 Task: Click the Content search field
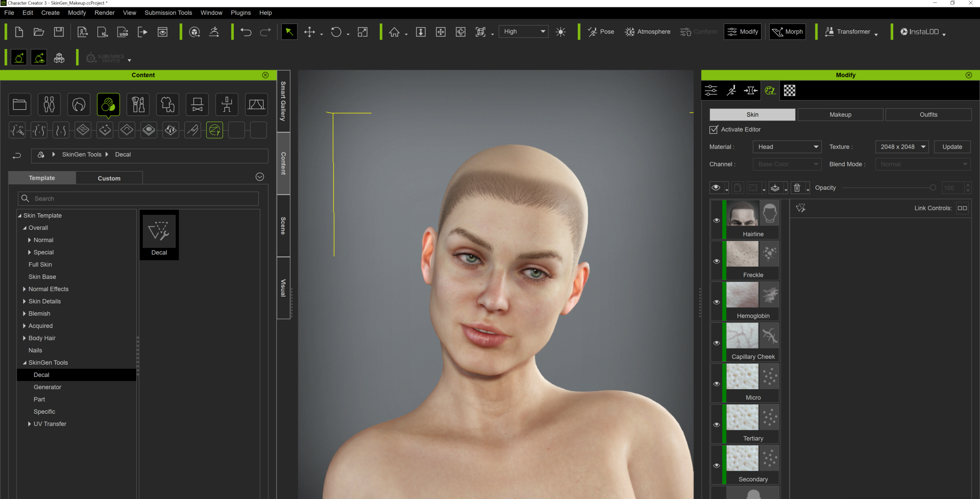tap(138, 199)
